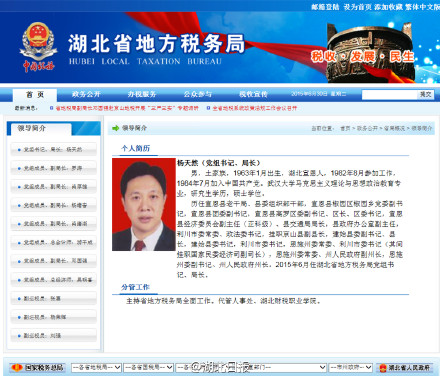Open the 税收宣传 menu item
440x376 pixels.
click(253, 94)
